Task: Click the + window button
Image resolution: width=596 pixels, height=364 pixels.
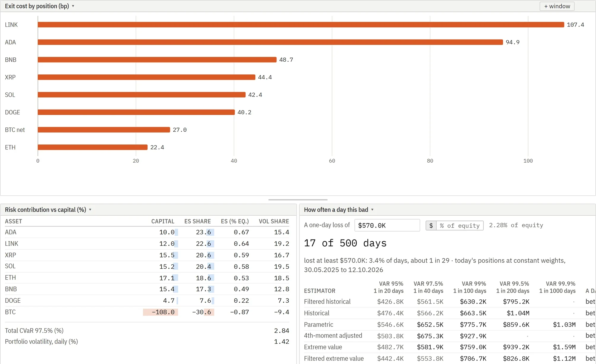Action: point(557,6)
